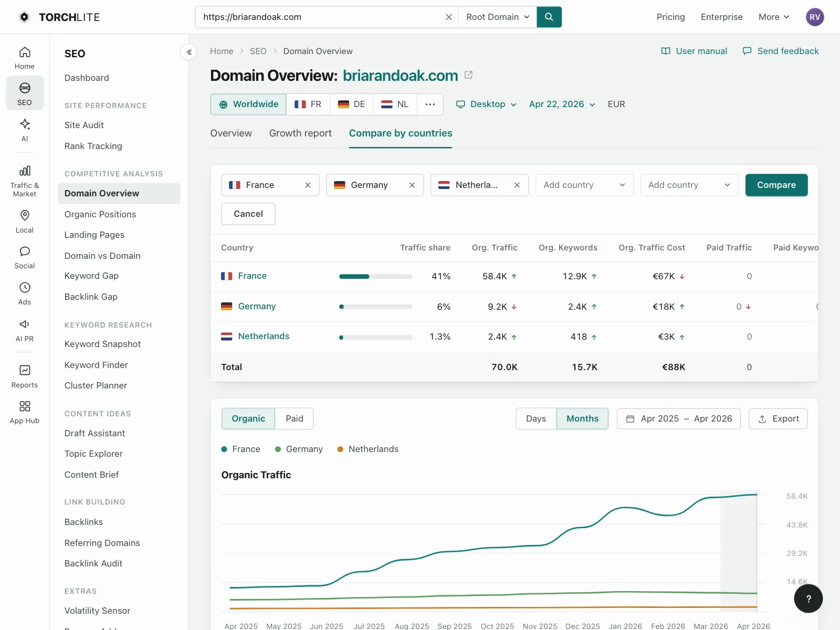Image resolution: width=840 pixels, height=630 pixels.
Task: Open Site Audit in the sidebar
Action: coord(84,125)
